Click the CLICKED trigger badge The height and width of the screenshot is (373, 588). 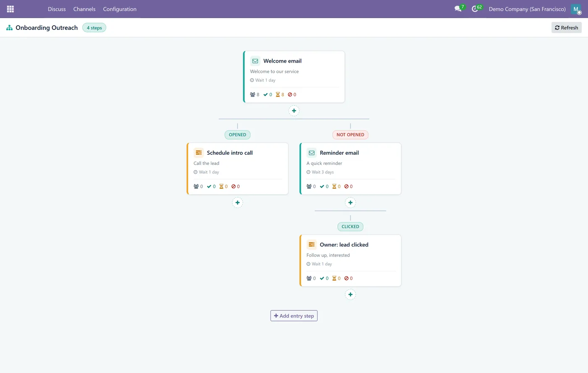click(x=350, y=227)
